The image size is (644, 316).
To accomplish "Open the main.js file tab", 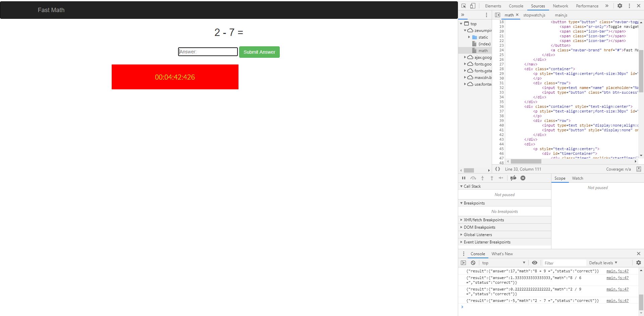I will (x=561, y=15).
